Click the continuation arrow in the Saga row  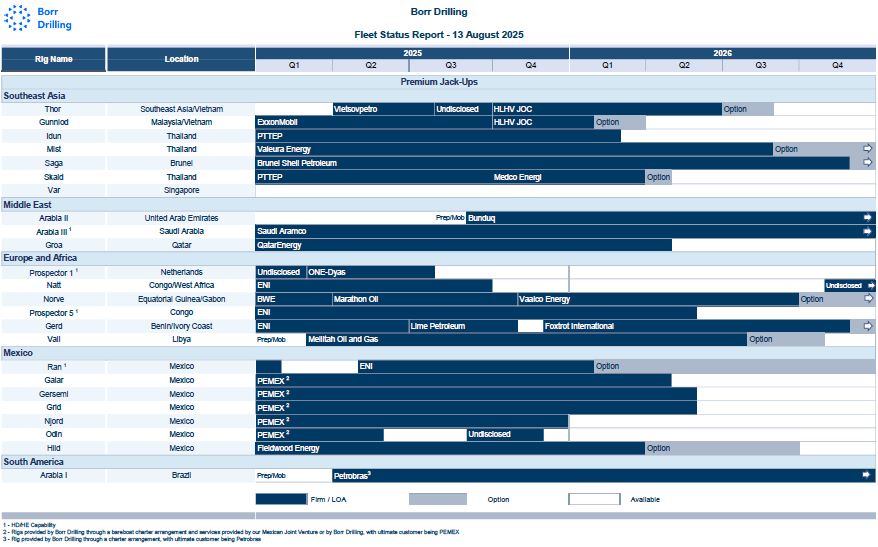867,162
